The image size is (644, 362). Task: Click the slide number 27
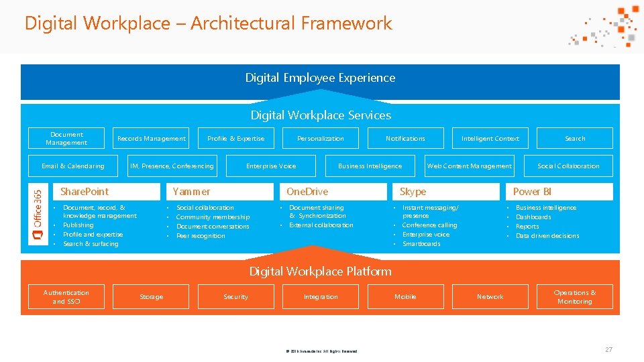pyautogui.click(x=608, y=350)
